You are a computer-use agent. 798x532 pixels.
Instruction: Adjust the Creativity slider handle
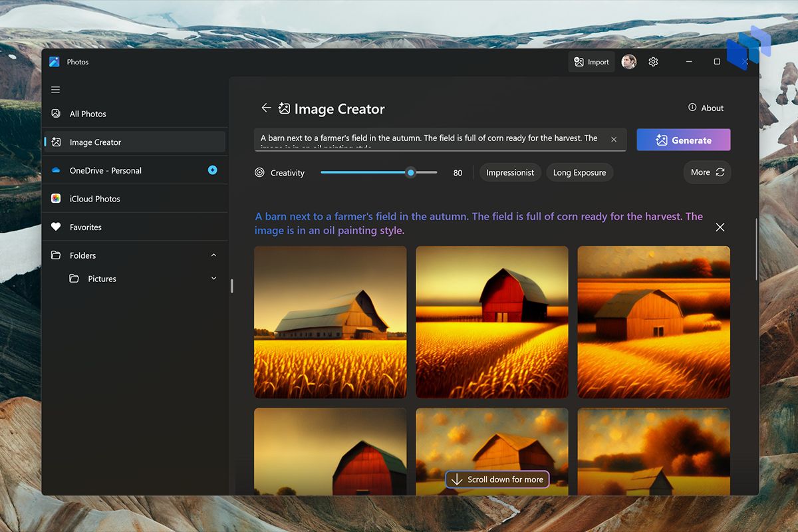point(411,172)
